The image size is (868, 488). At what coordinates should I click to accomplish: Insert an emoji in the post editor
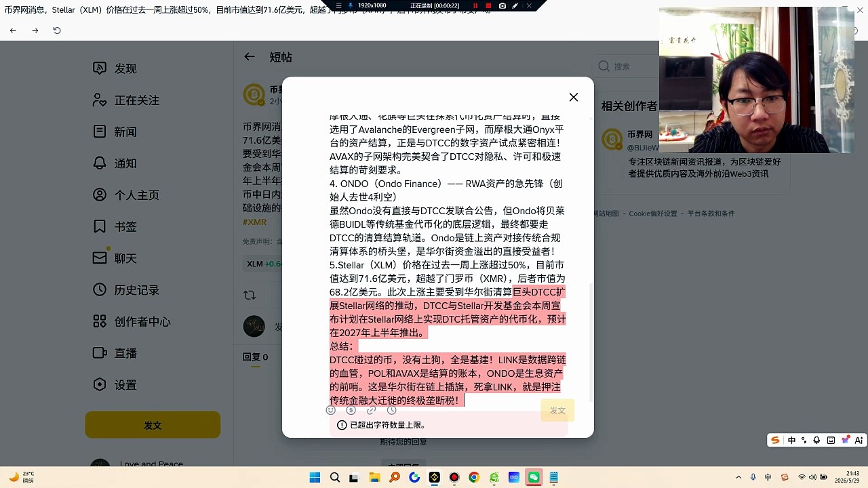point(331,410)
